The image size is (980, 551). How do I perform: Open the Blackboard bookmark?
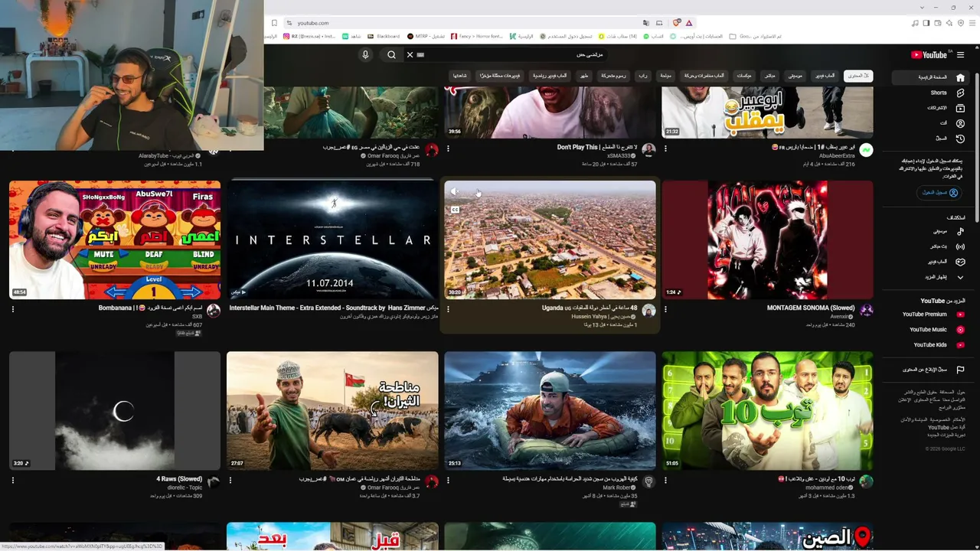click(x=384, y=36)
